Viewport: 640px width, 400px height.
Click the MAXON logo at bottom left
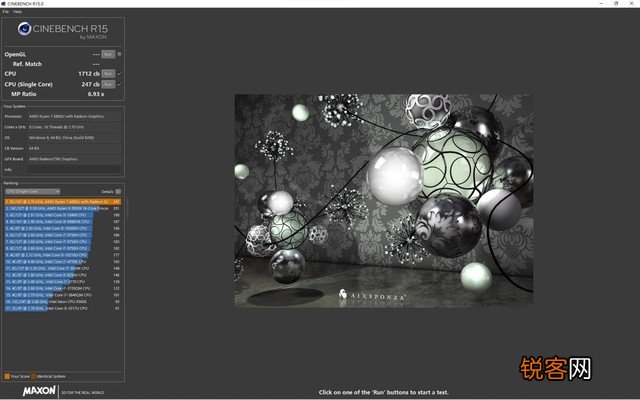pos(39,391)
